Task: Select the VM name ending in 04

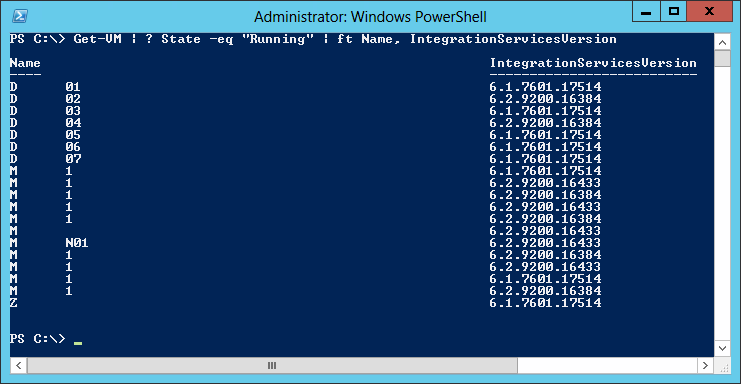Action: point(45,123)
